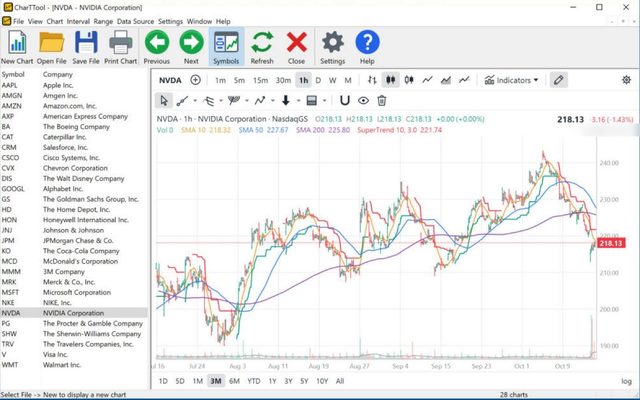Open the Interval menu
The width and height of the screenshot is (640, 400).
(x=78, y=21)
